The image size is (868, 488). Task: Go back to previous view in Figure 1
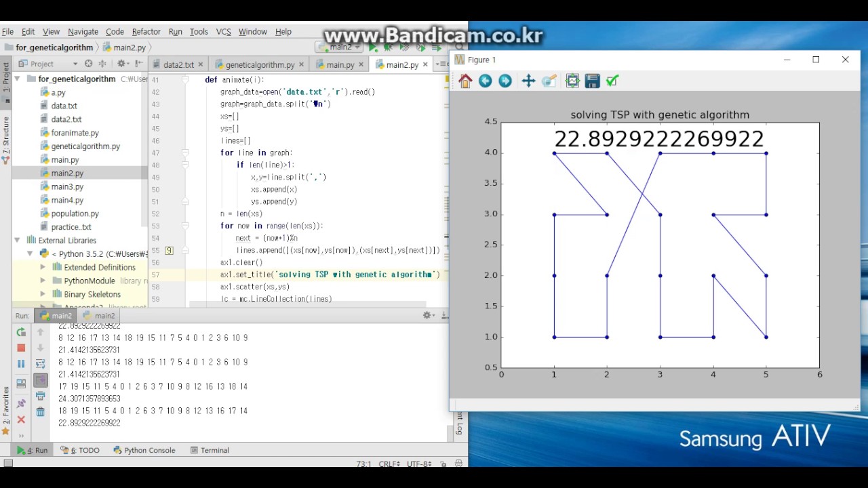(486, 81)
